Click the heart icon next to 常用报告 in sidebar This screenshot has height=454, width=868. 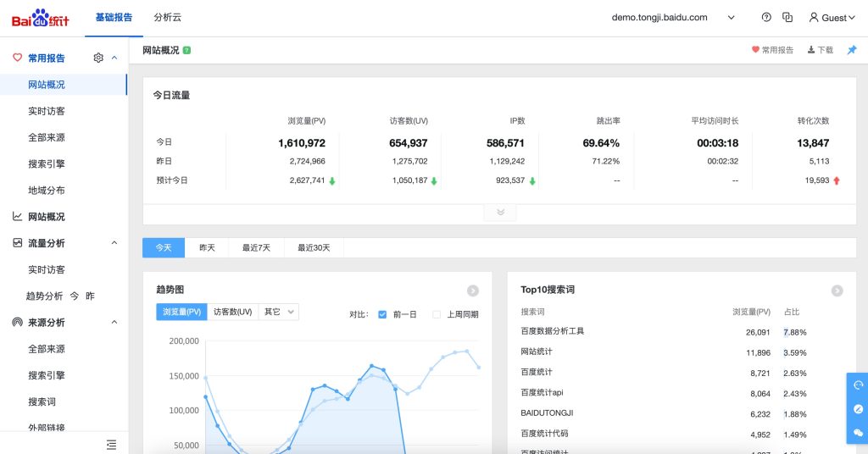[17, 58]
